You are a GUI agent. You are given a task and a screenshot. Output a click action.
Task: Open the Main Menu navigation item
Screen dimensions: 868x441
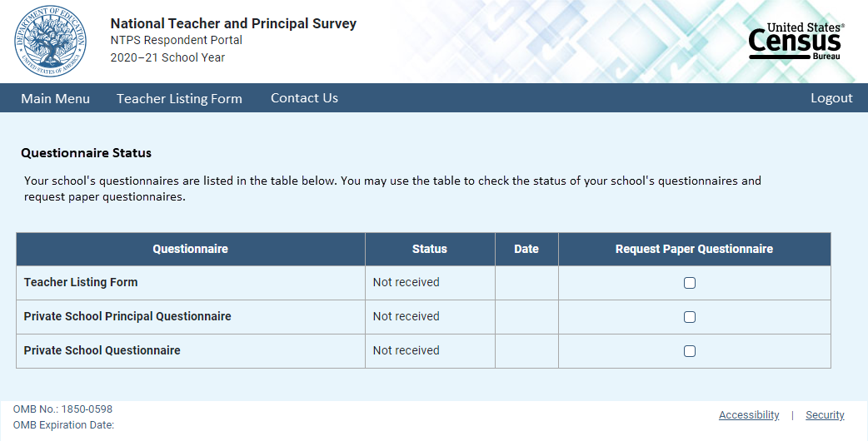pos(55,98)
